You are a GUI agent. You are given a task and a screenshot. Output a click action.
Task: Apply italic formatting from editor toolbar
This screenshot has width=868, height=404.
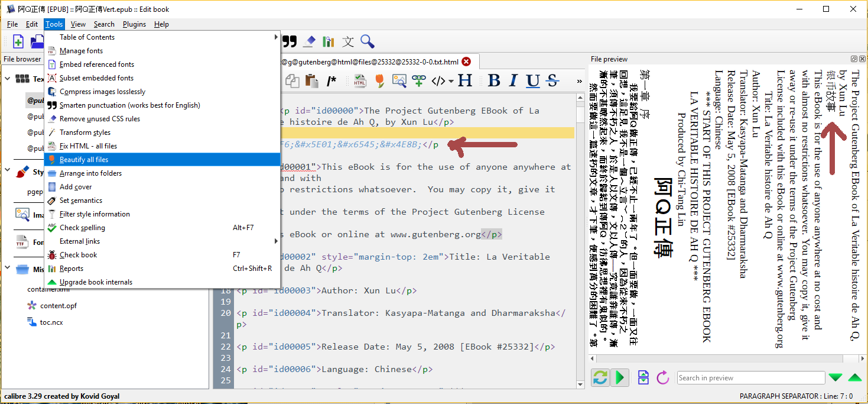[513, 80]
